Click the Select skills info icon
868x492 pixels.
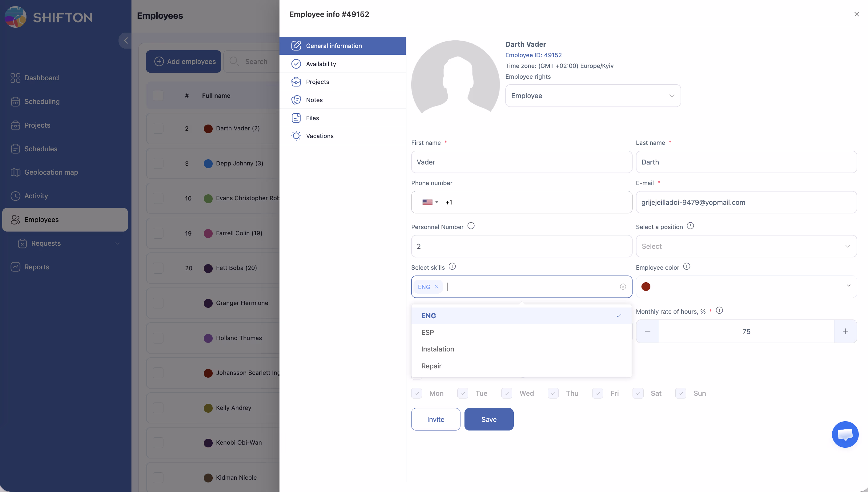[x=452, y=267]
